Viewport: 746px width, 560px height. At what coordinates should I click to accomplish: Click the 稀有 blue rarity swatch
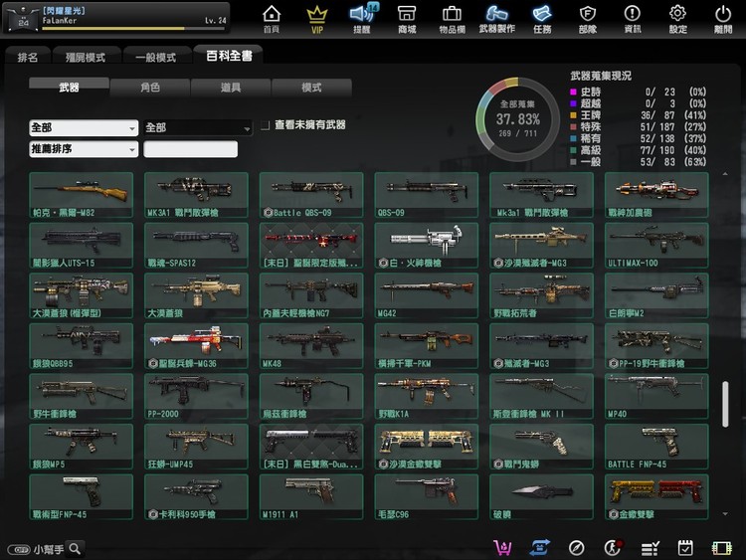573,138
